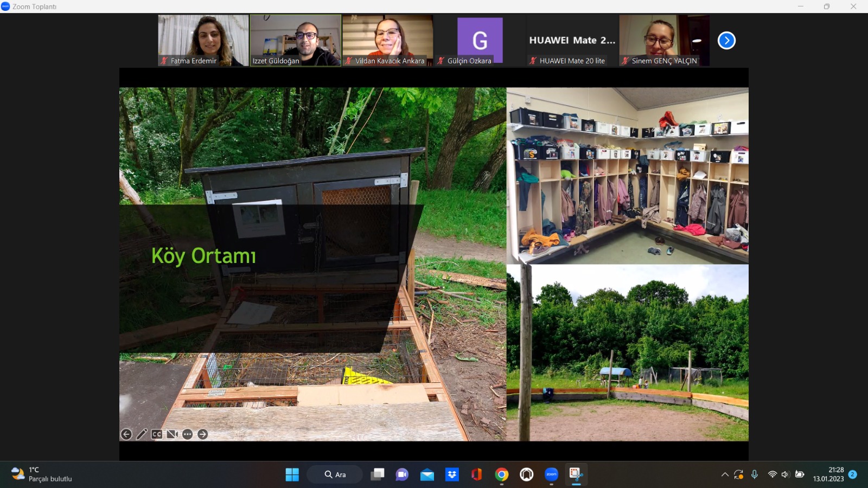
Task: Open Snipping Tool on taskbar
Action: pos(576,474)
